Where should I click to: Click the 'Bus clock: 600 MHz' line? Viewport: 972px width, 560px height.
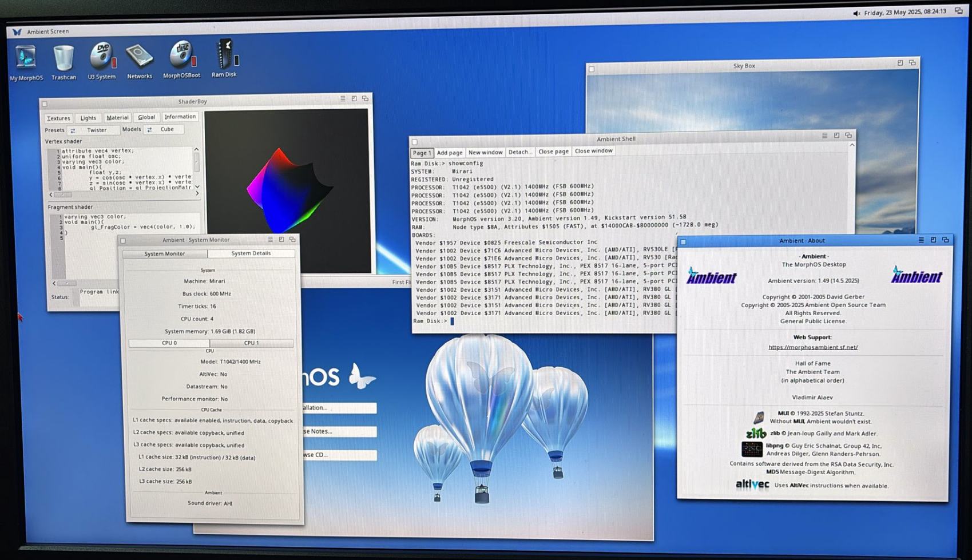(207, 294)
